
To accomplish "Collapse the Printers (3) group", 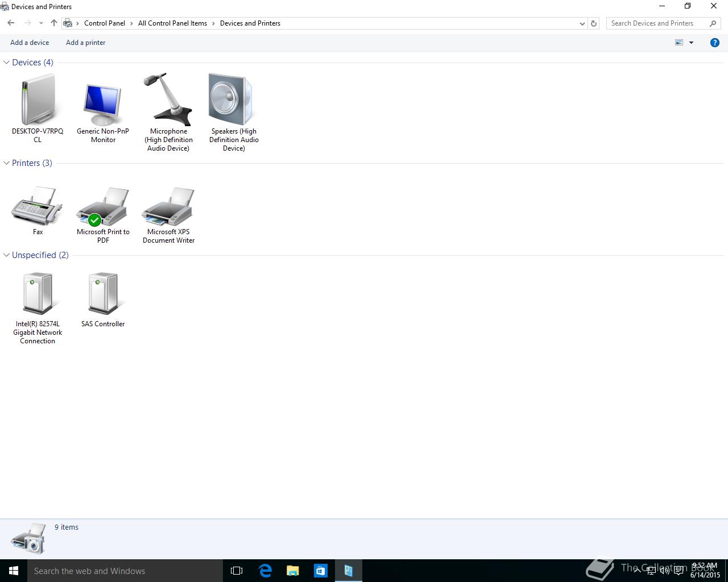I will coord(6,163).
